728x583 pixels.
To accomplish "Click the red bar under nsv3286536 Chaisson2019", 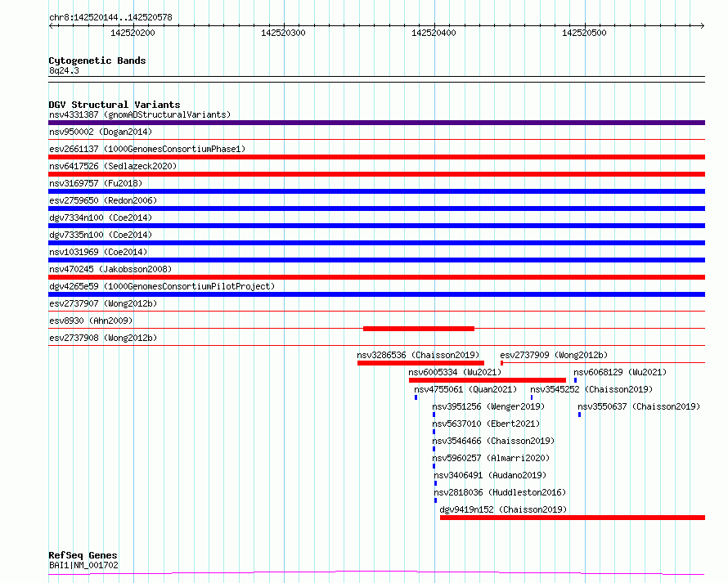I will click(420, 363).
